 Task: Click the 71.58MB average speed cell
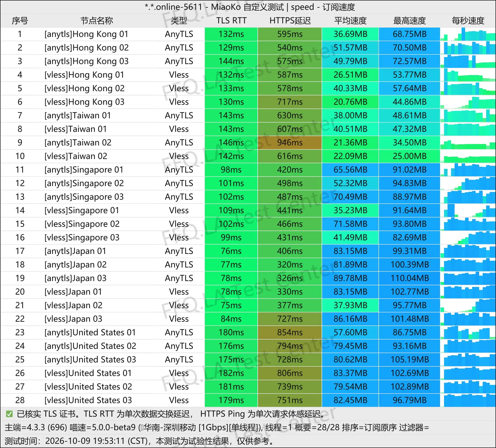click(x=350, y=224)
